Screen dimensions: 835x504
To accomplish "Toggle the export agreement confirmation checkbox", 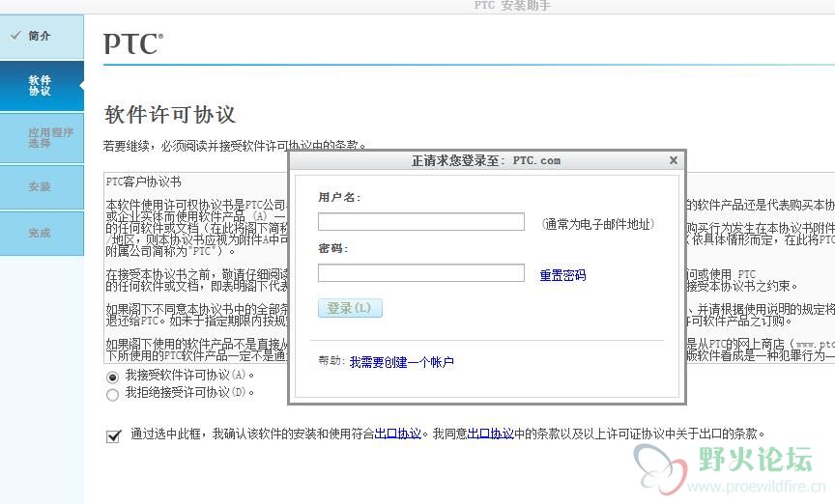I will [113, 435].
